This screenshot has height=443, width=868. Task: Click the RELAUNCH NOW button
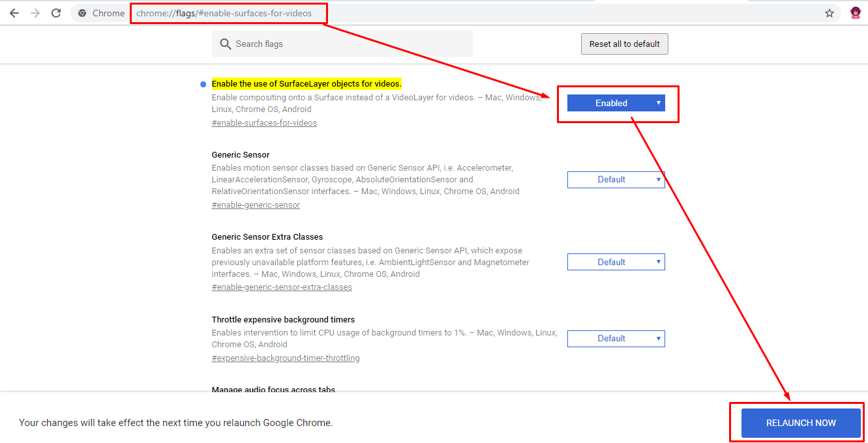tap(801, 423)
